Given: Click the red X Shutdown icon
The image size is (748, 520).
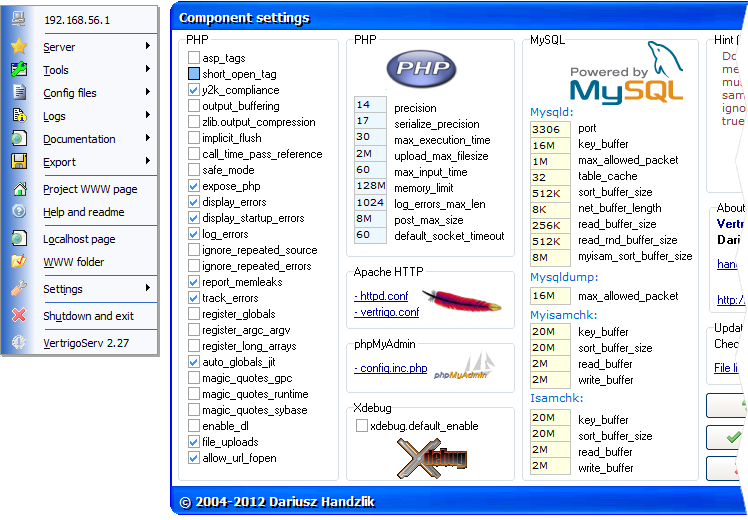Looking at the screenshot, I should coord(19,315).
